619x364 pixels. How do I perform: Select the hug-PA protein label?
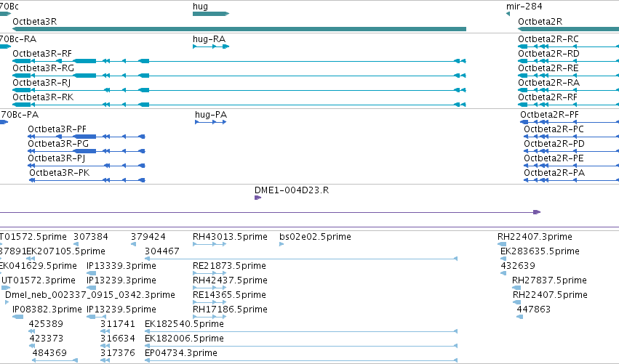click(x=211, y=115)
